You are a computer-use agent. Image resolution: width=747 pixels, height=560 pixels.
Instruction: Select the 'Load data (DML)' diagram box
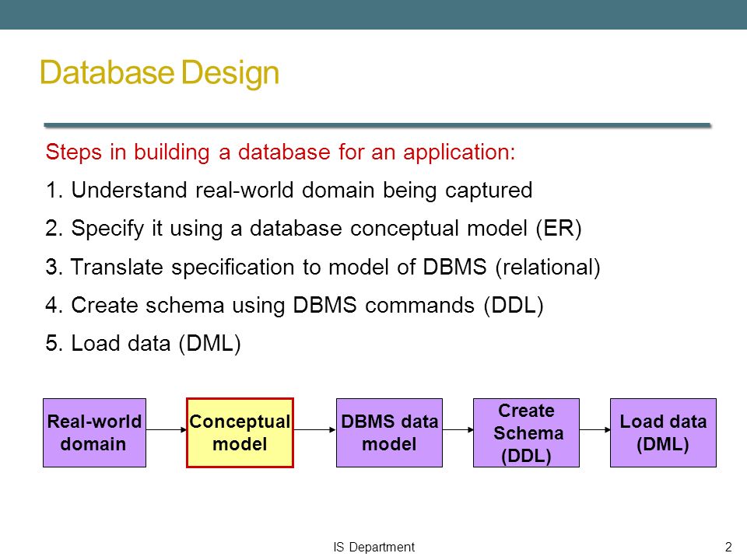coord(663,433)
